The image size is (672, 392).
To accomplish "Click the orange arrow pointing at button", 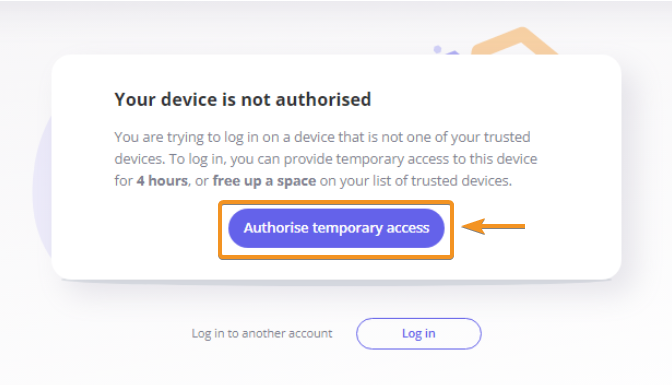I will [493, 226].
